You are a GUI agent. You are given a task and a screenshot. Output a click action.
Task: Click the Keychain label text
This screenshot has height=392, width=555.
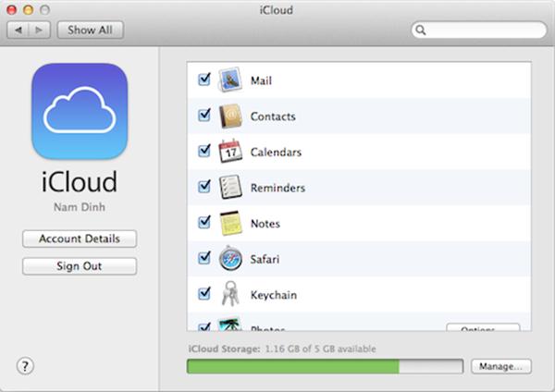click(x=274, y=295)
